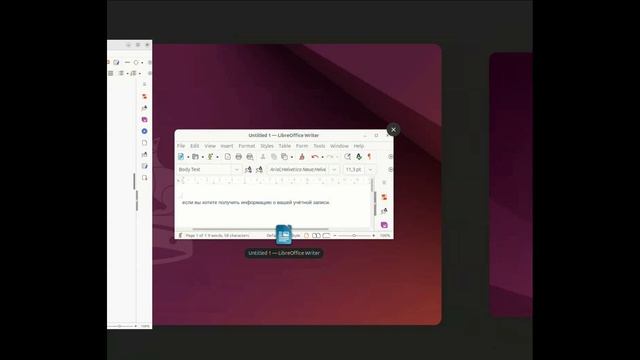Open the View menu
This screenshot has width=640, height=360.
click(x=210, y=146)
